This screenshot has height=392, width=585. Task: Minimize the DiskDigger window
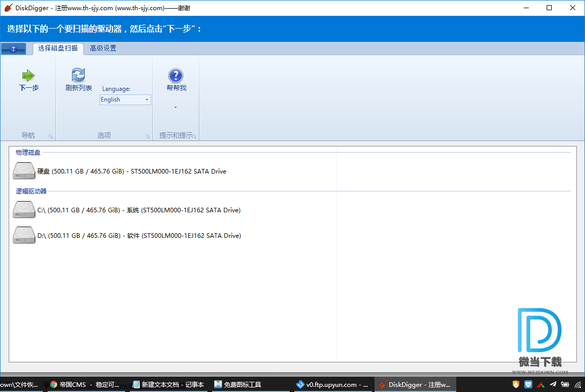pyautogui.click(x=526, y=8)
